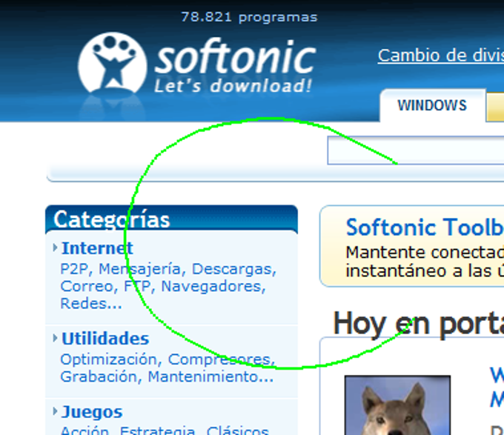Switch to the WINDOWS tab
This screenshot has width=504, height=435.
(x=432, y=105)
